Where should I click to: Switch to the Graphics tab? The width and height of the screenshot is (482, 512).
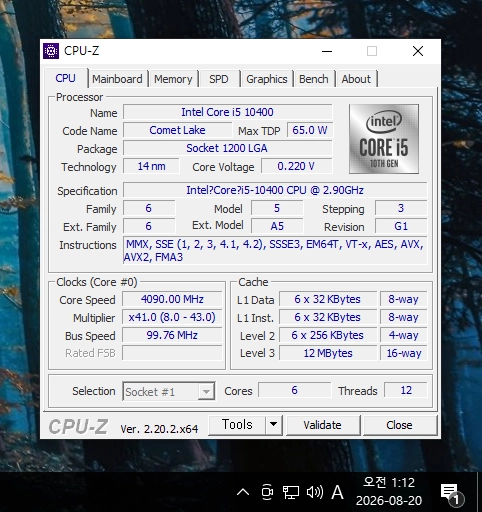[267, 79]
